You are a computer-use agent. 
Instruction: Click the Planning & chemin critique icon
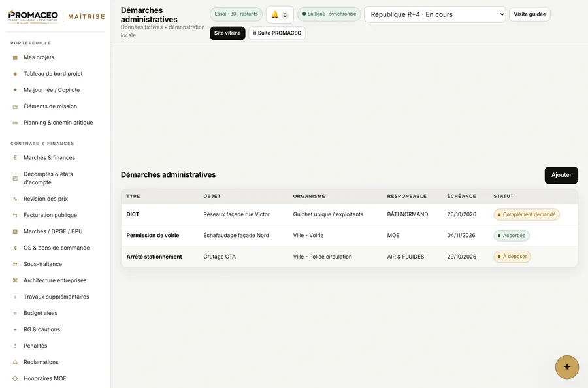tap(15, 123)
